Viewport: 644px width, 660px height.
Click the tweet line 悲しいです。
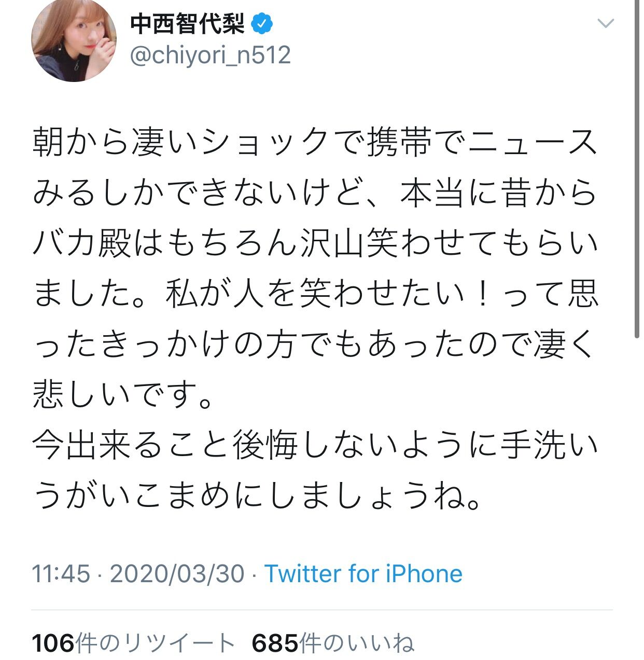[x=123, y=395]
